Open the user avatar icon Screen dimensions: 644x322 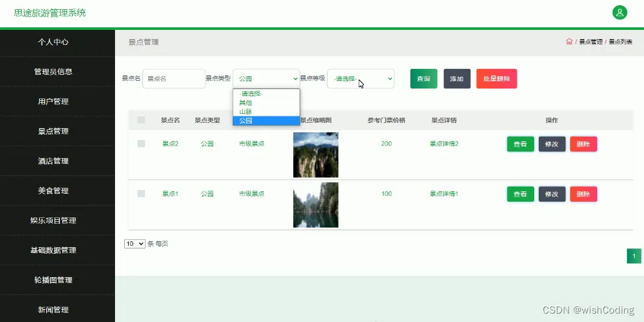click(619, 12)
